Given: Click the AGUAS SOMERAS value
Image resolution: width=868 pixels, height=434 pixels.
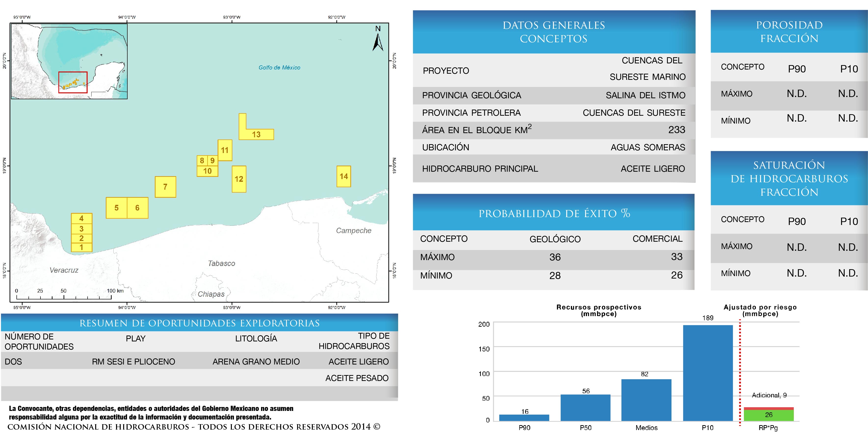Looking at the screenshot, I should coord(648,147).
